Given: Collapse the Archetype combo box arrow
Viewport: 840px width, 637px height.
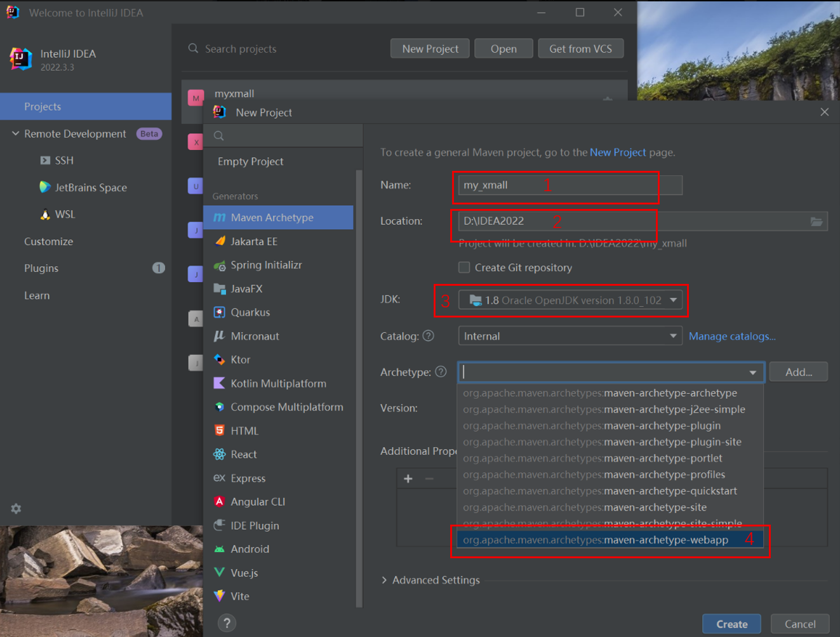Looking at the screenshot, I should point(753,372).
